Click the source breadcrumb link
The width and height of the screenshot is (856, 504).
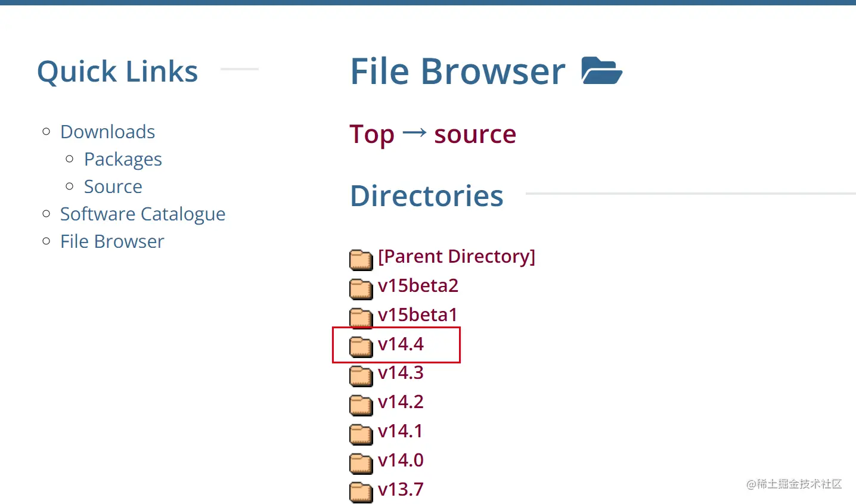(475, 135)
